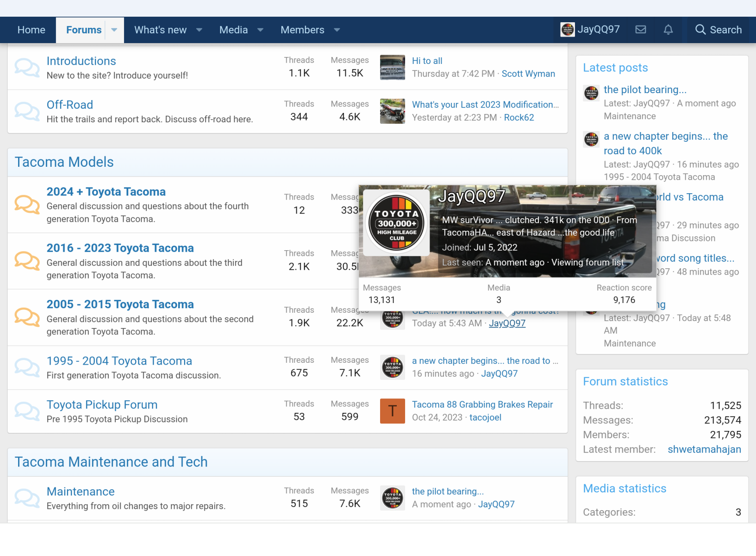Click the 2005 - 2015 Toyota Tacoma unread icon
The image size is (756, 556).
pos(27,317)
